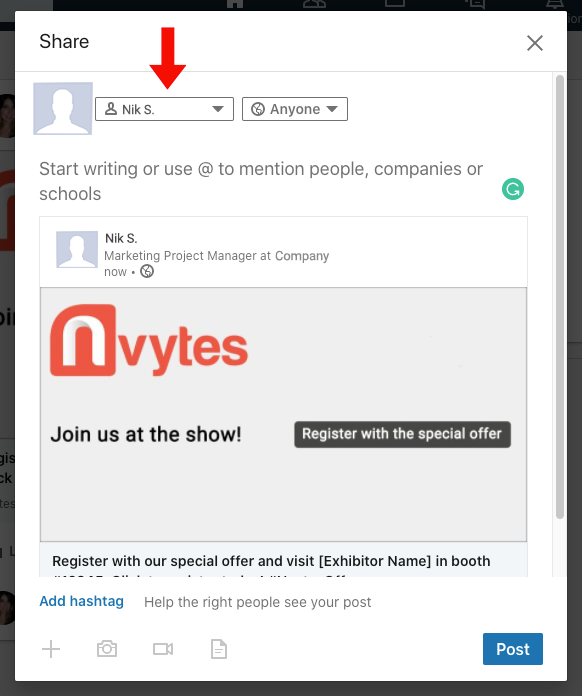Click the plus add-more icon
Image resolution: width=582 pixels, height=696 pixels.
(x=51, y=649)
